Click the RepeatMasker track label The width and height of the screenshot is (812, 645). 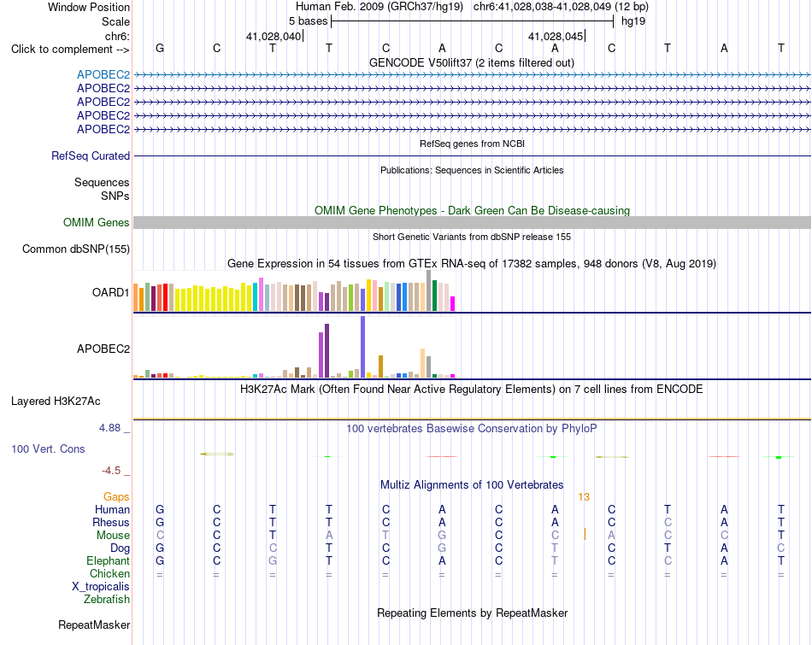(94, 624)
